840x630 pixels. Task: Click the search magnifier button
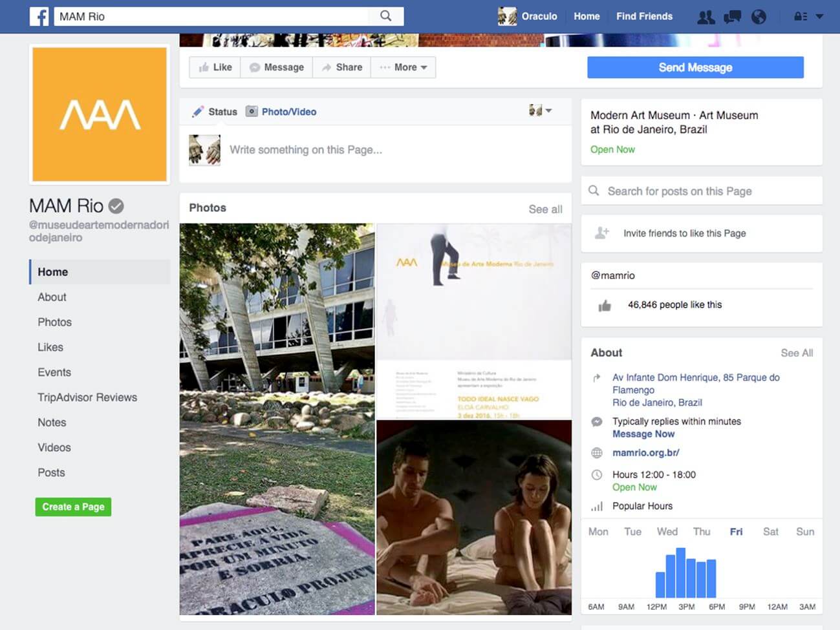tap(386, 16)
